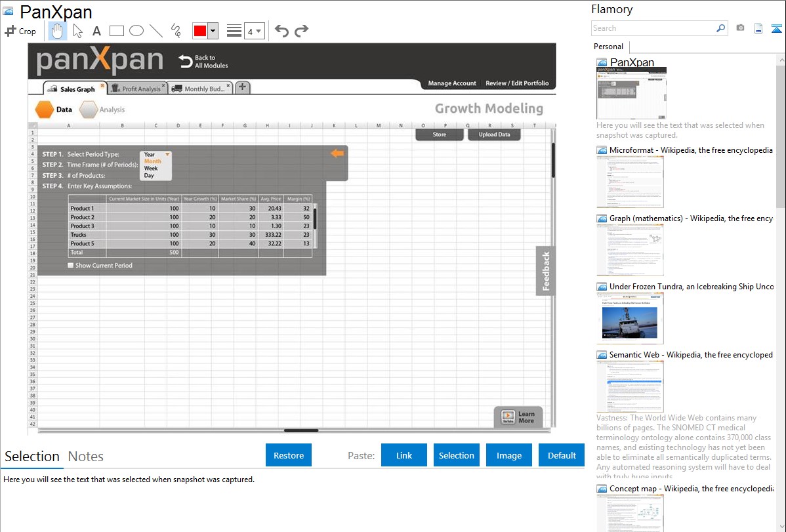Choose Week in the period type list

[151, 169]
